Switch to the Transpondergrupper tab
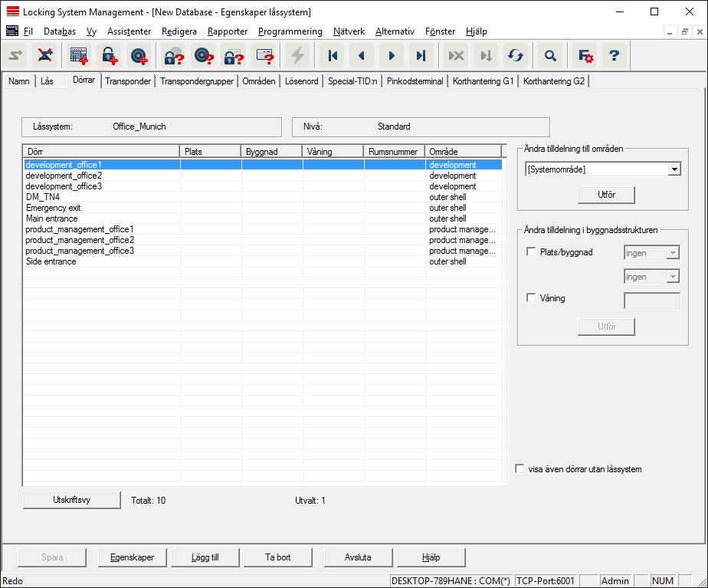The width and height of the screenshot is (708, 588). tap(197, 81)
